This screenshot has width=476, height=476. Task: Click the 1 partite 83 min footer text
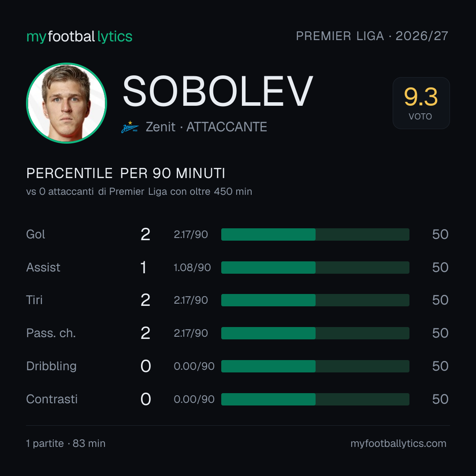pyautogui.click(x=66, y=443)
